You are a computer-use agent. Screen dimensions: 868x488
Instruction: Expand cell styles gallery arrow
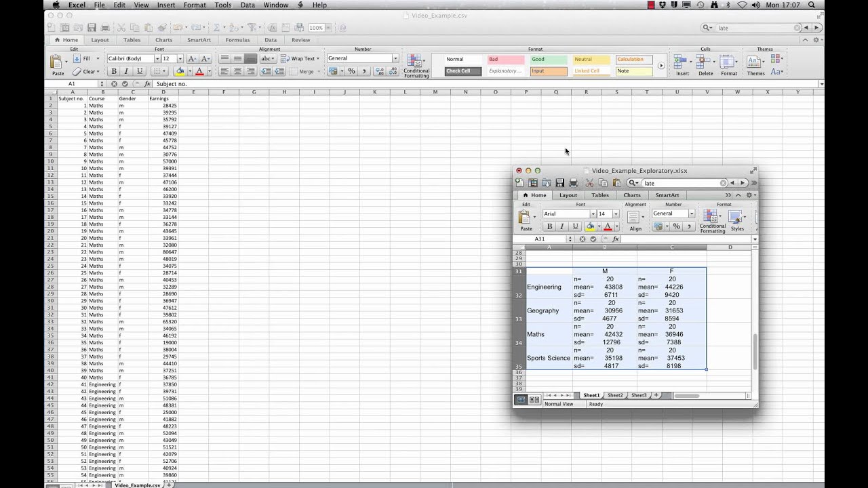click(661, 66)
